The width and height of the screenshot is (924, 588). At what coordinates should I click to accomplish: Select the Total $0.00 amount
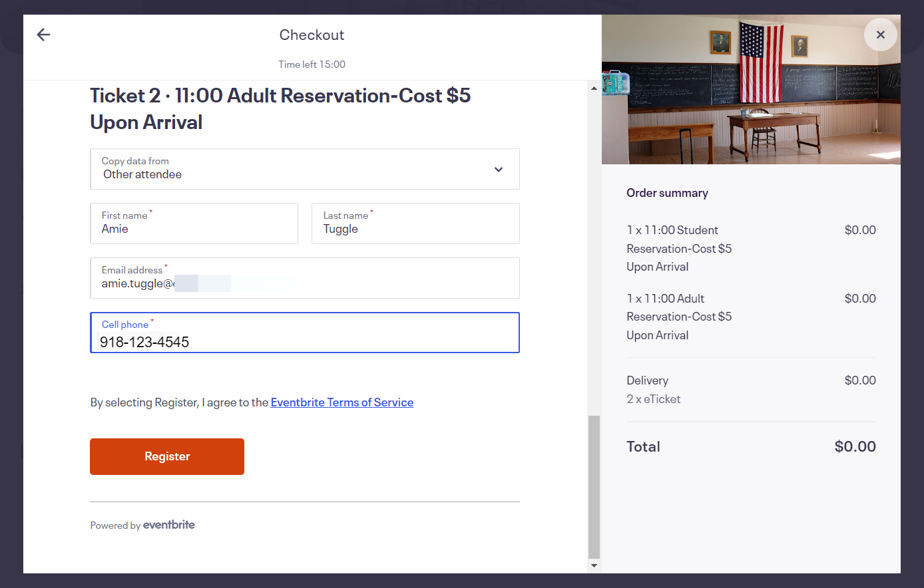coord(855,446)
